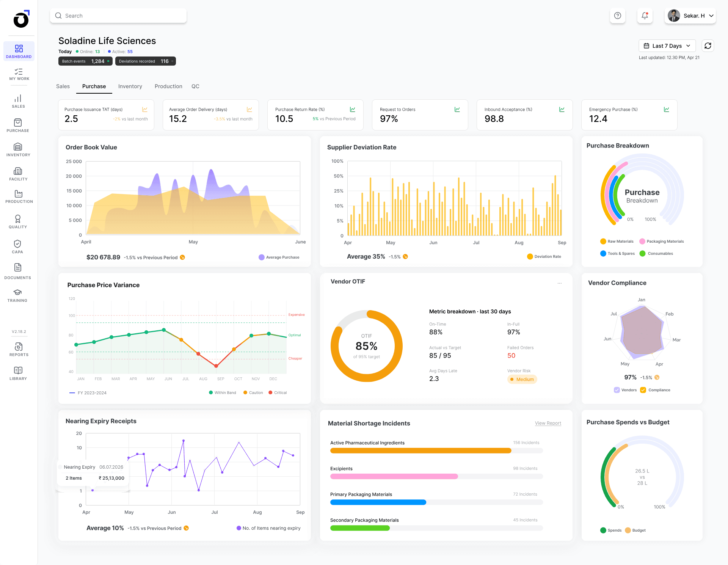Click the Medium vendor risk badge
The width and height of the screenshot is (728, 565).
[522, 379]
